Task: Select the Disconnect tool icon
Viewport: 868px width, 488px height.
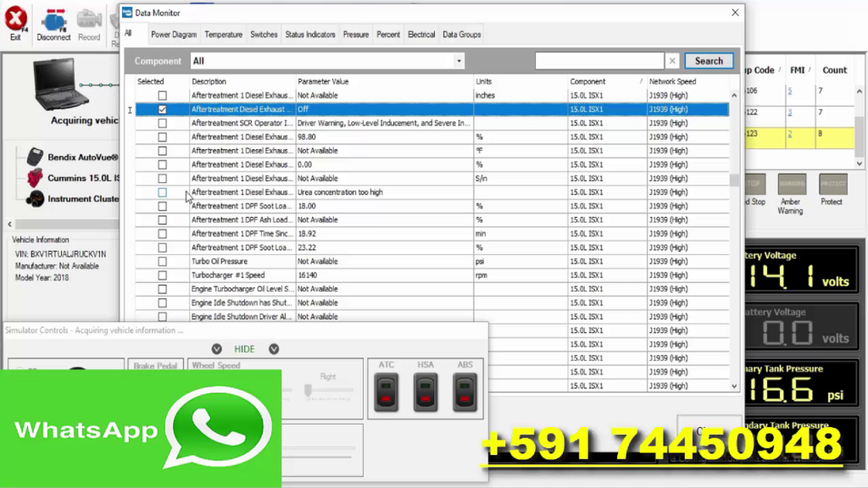Action: point(53,20)
